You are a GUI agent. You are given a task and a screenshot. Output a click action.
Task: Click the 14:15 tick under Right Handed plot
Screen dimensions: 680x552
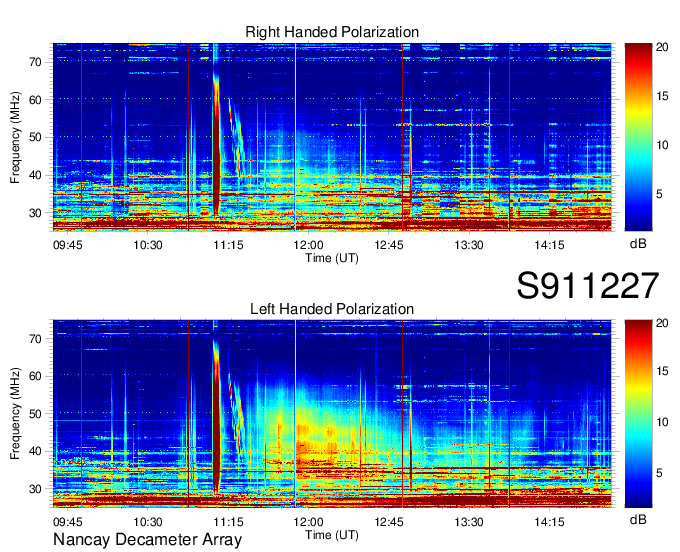pyautogui.click(x=549, y=245)
